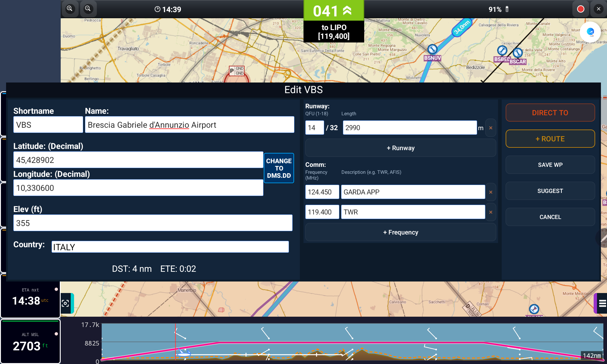Tap the ETA nxt 14:38 panel
This screenshot has height=364, width=607.
[30, 297]
